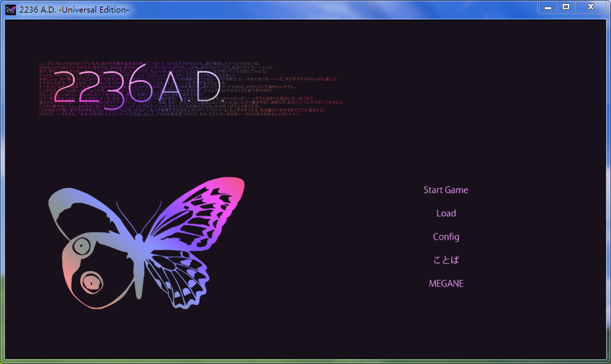Screen dimensions: 611x364
Task: Click the window title text 'Universal Edition'
Action: (93, 9)
